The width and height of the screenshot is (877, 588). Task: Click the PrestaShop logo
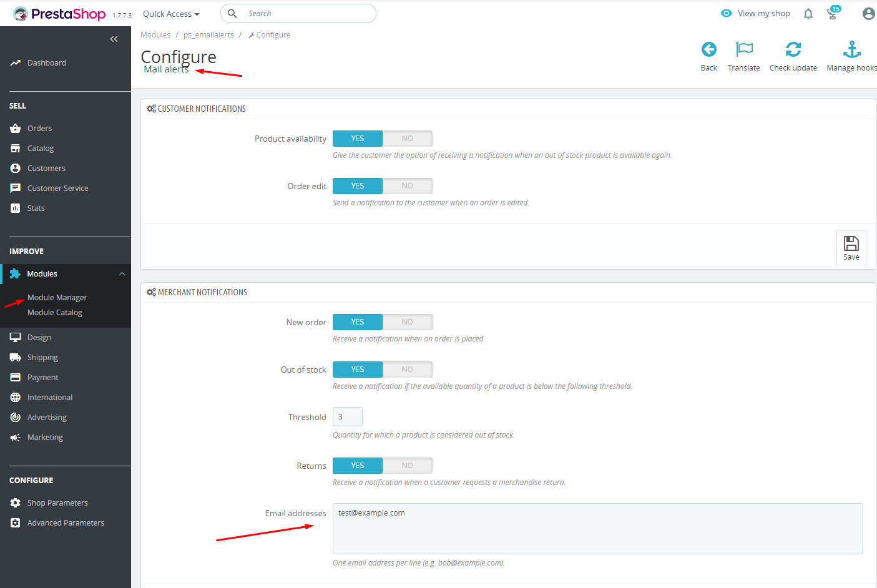(59, 14)
